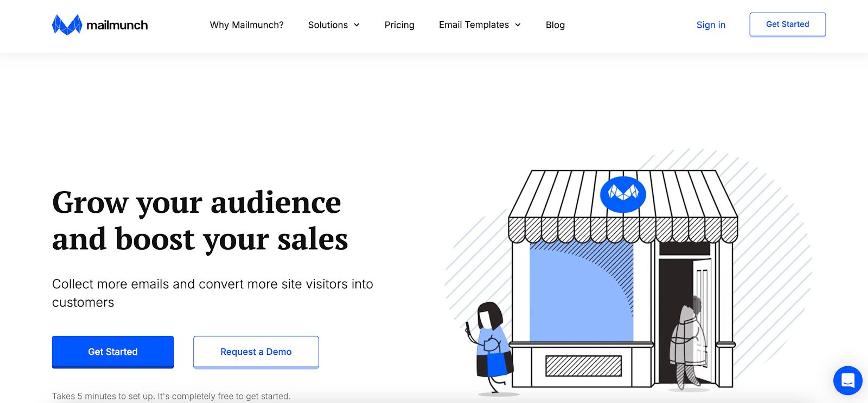Click the storefront illustration
868x403 pixels.
click(x=623, y=279)
